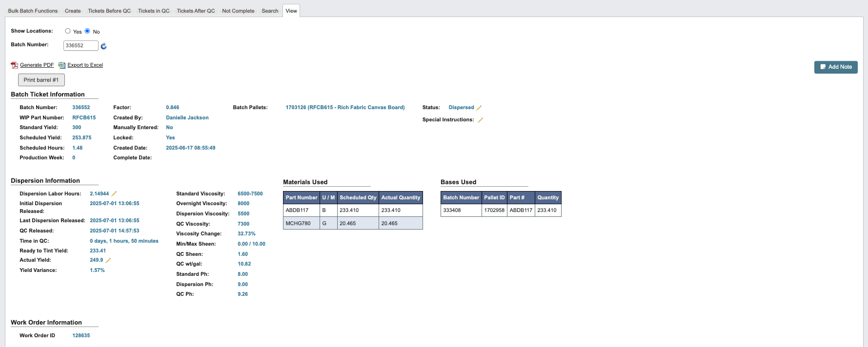Click Standard Viscosity value 6500-7500

(250, 194)
